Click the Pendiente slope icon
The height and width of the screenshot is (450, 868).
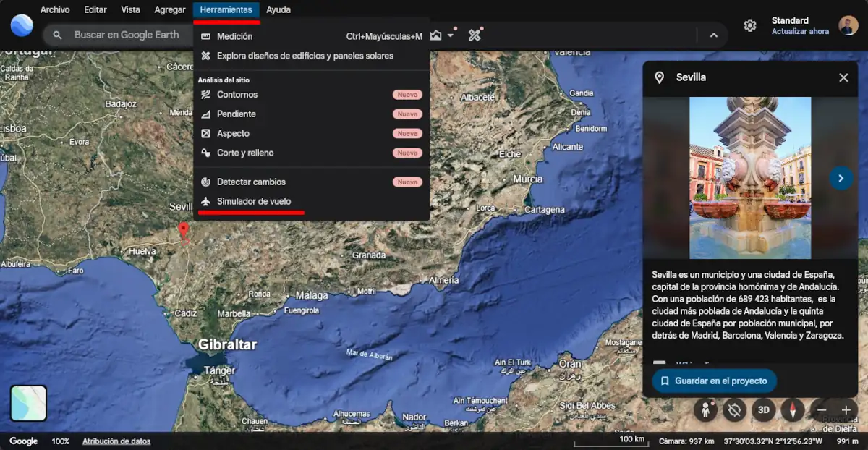click(205, 114)
